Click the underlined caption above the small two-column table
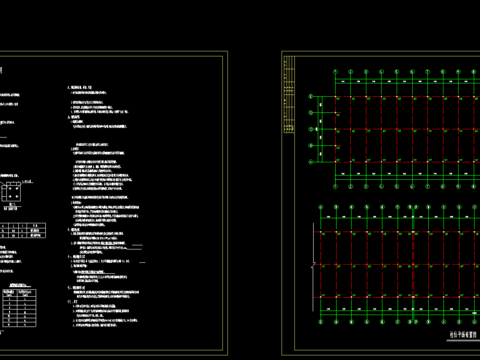480x360 pixels. pyautogui.click(x=20, y=285)
